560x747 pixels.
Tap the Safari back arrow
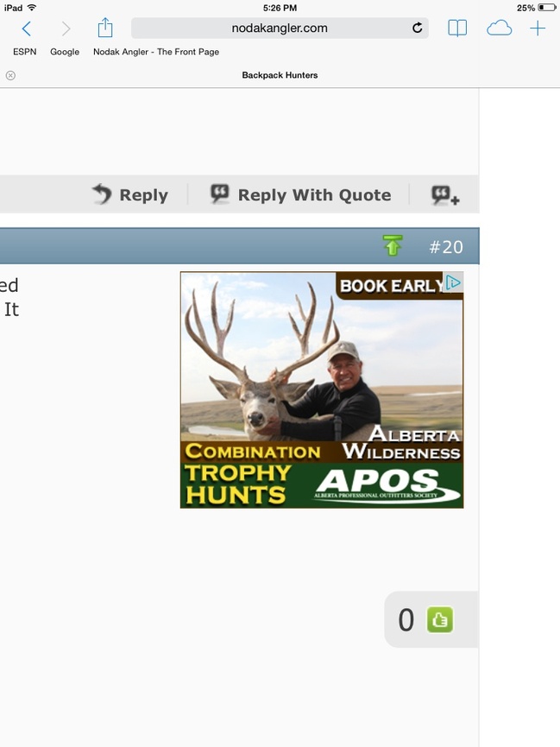(x=27, y=28)
